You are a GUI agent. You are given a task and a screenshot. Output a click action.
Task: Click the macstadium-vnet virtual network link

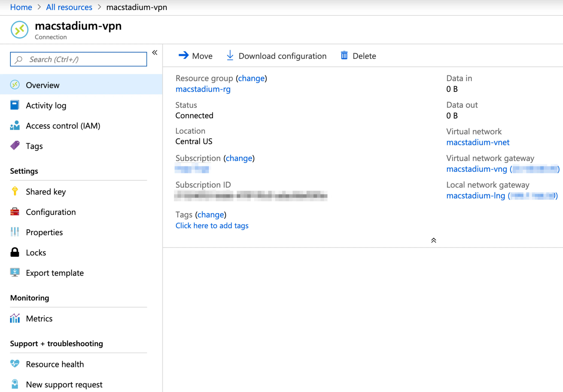(477, 142)
